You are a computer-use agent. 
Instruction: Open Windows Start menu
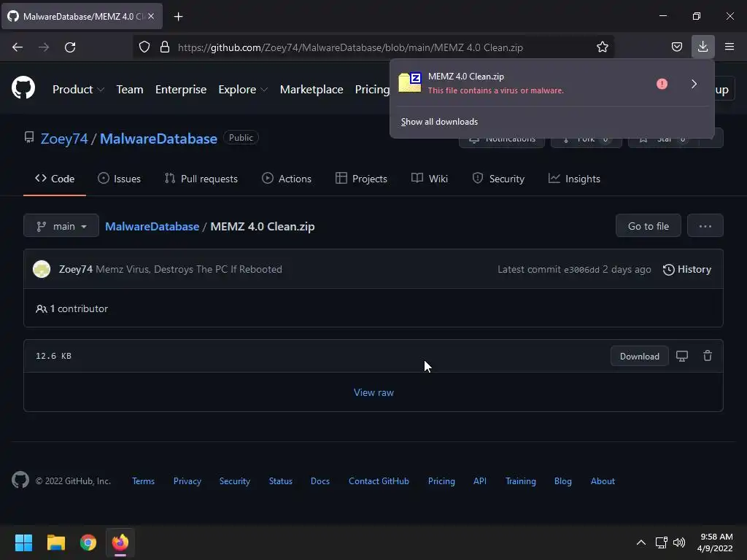point(23,542)
